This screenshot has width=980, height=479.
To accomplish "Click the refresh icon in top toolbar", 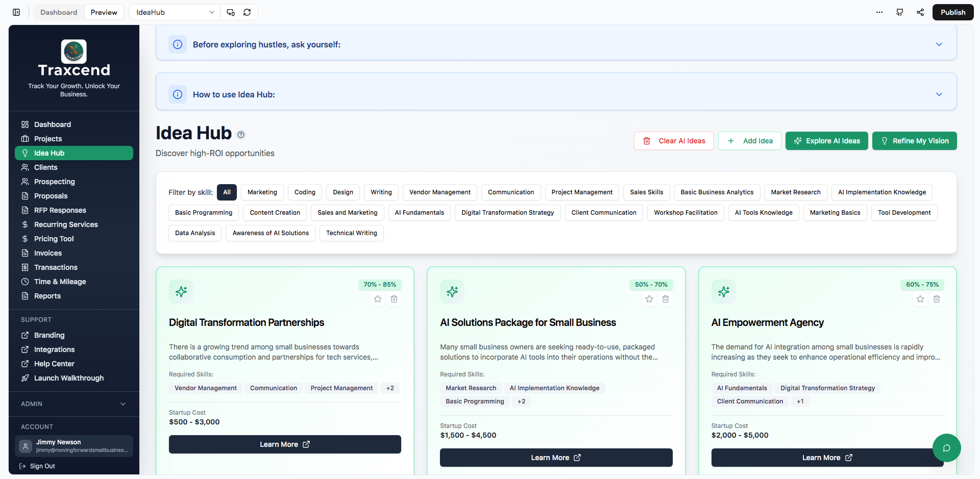I will click(x=247, y=12).
